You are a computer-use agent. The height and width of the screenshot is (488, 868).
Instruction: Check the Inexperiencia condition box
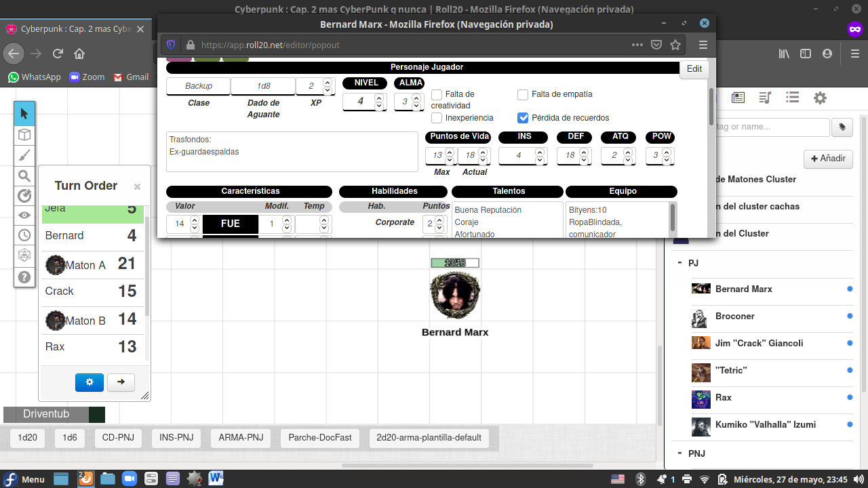437,118
